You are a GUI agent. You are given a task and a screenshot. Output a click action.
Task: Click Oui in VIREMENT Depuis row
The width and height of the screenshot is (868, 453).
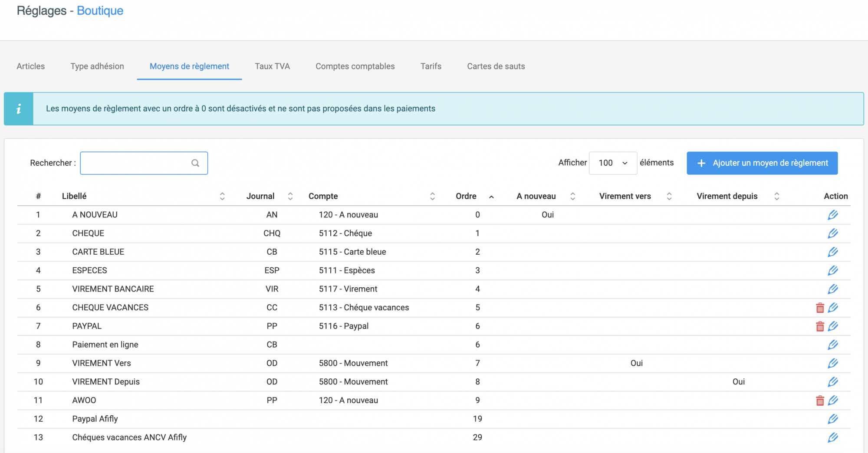[x=739, y=382]
